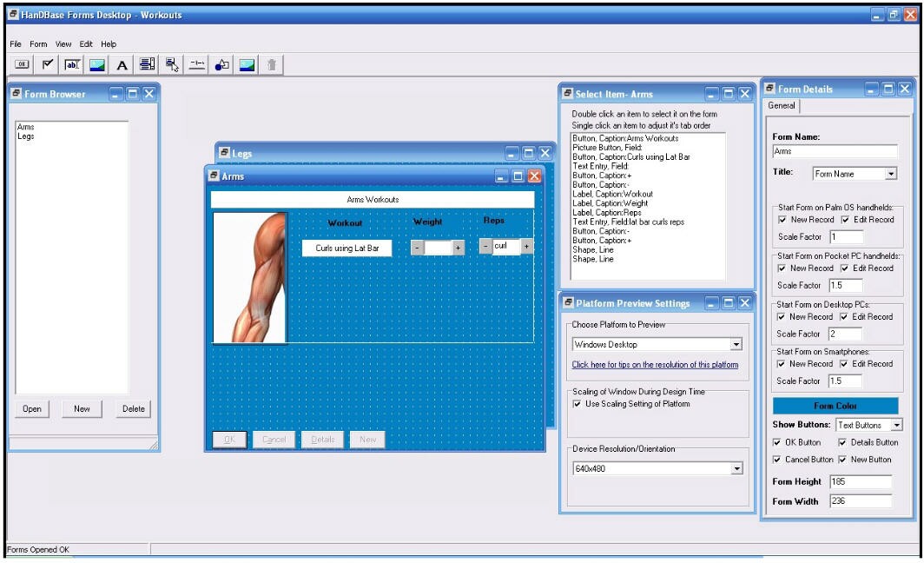Expand the 640x480 device resolution dropdown
924x563 pixels.
click(x=736, y=469)
